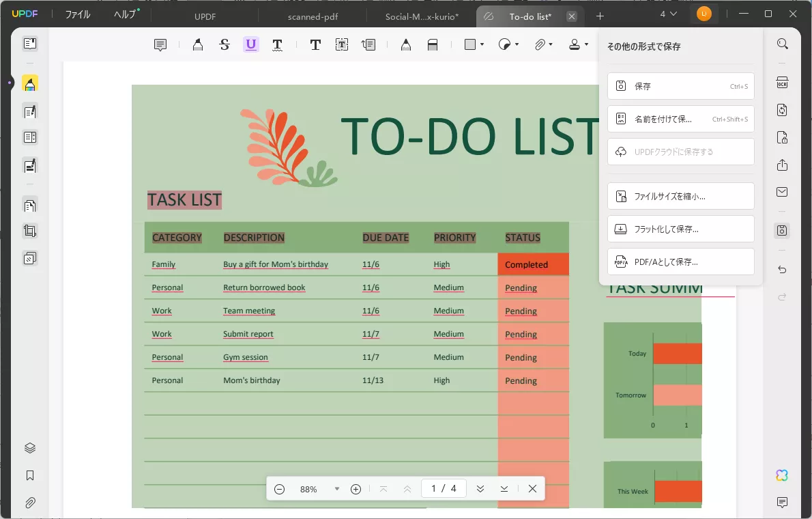812x519 pixels.
Task: Expand the rectangle shape dropdown arrow
Action: coord(482,45)
